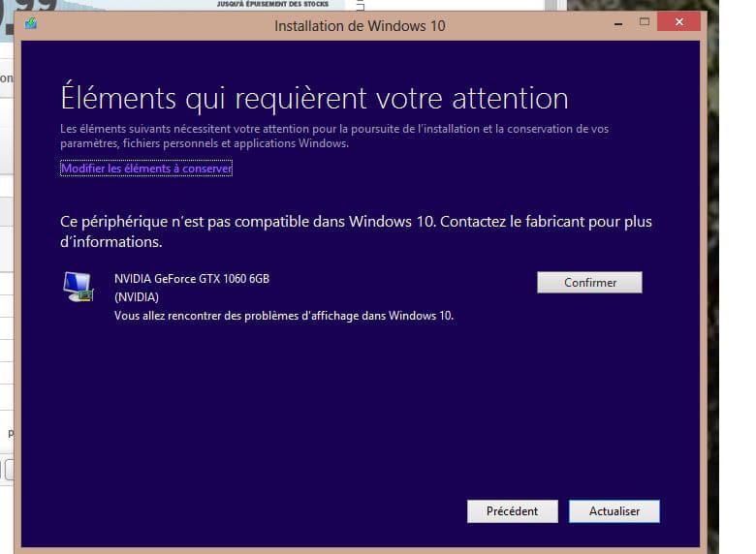
Task: Click the 'Vous allez rencontrer des problèmes d'affichage' message
Action: (283, 316)
